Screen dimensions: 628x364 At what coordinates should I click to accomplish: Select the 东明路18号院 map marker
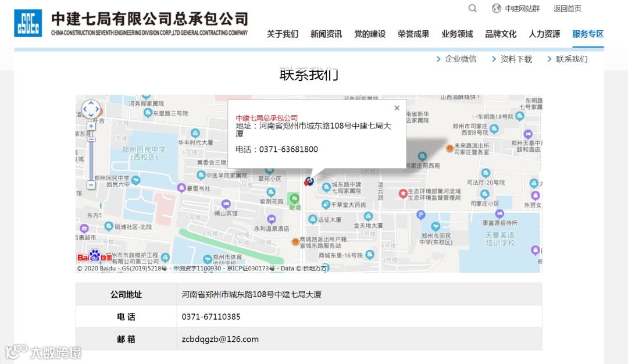point(519,116)
